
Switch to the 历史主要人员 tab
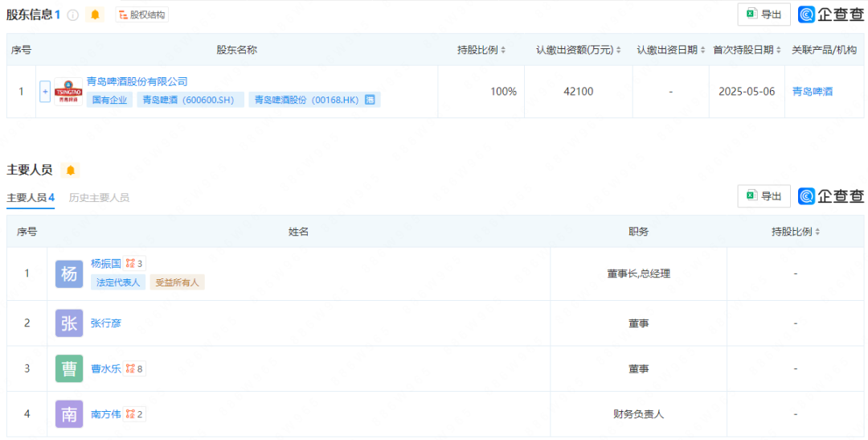[99, 198]
